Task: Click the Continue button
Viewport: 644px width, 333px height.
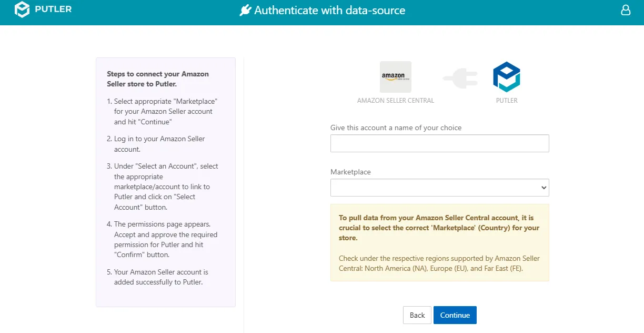Action: point(455,315)
